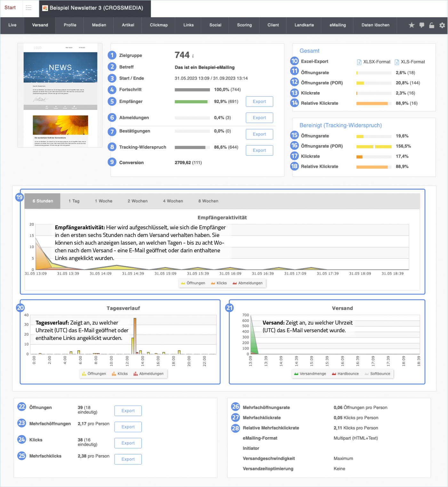The height and width of the screenshot is (487, 448).
Task: Click the star favorite icon
Action: [x=412, y=25]
